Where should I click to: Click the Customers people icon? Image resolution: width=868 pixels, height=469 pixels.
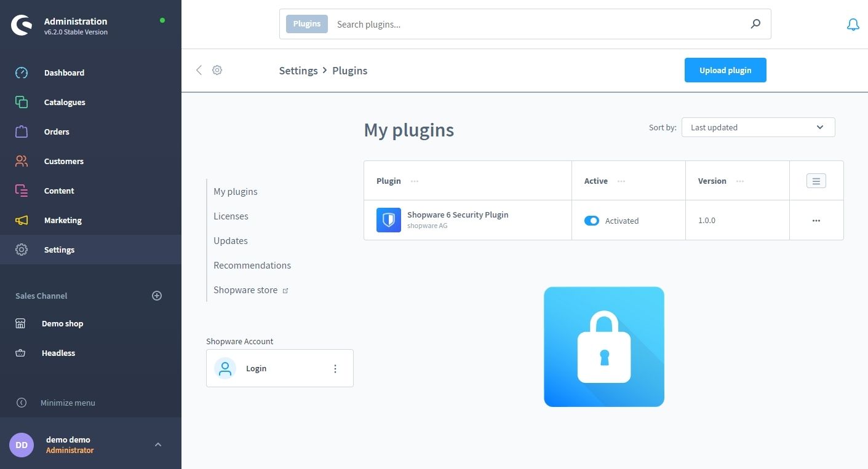click(x=21, y=161)
